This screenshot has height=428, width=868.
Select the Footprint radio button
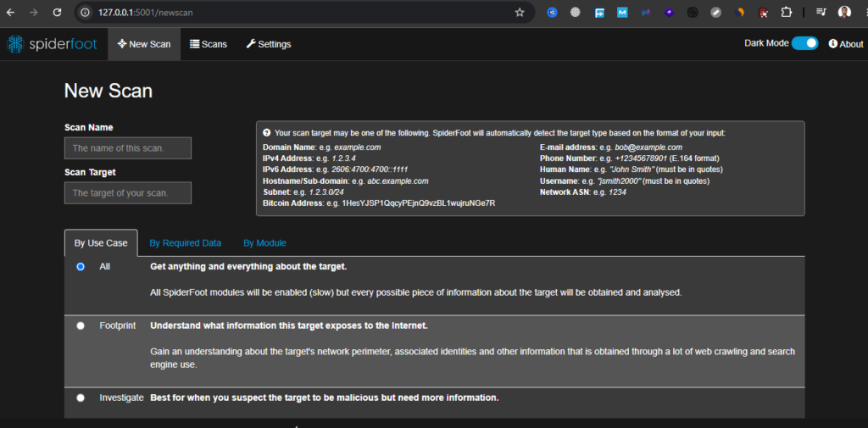tap(81, 325)
